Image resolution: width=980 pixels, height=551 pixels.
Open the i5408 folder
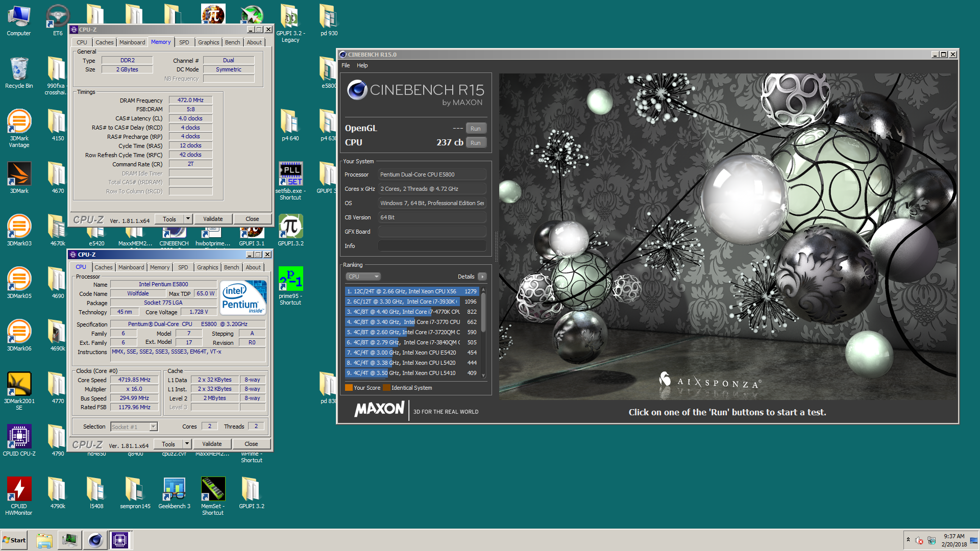[x=96, y=493]
